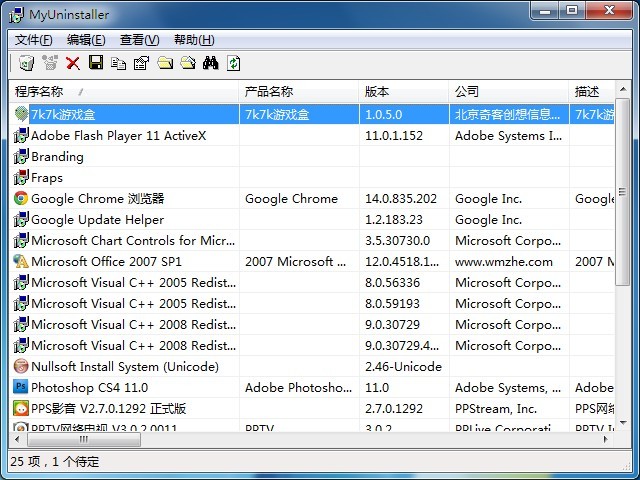Click the vertical scrollbar down arrow
Viewport: 640px width, 480px height.
624,421
